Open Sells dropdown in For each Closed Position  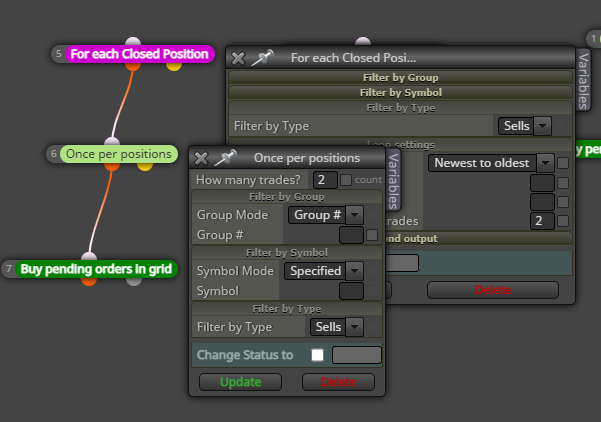524,126
